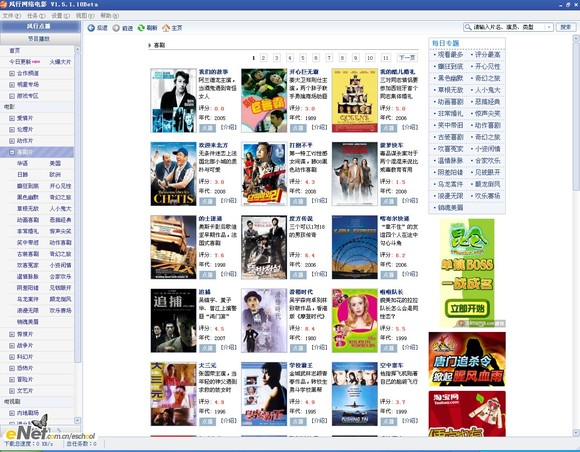Click the 立即开始 button in green ad
Viewport: 580px width, 452px height.
[x=467, y=308]
